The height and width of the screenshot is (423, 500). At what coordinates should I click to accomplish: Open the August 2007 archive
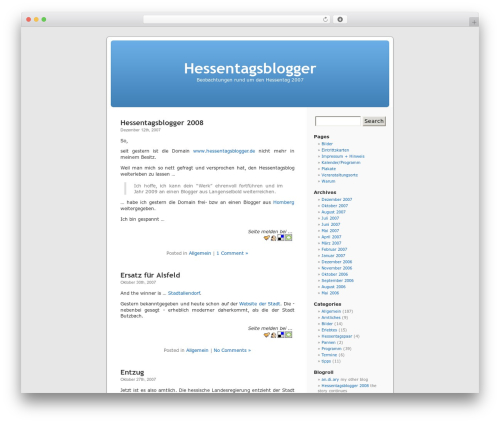click(333, 212)
